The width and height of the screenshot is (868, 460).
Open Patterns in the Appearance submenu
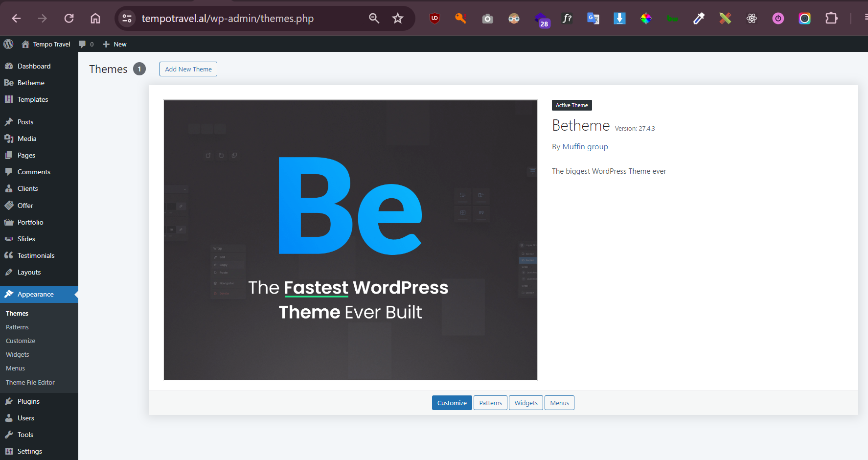(17, 327)
